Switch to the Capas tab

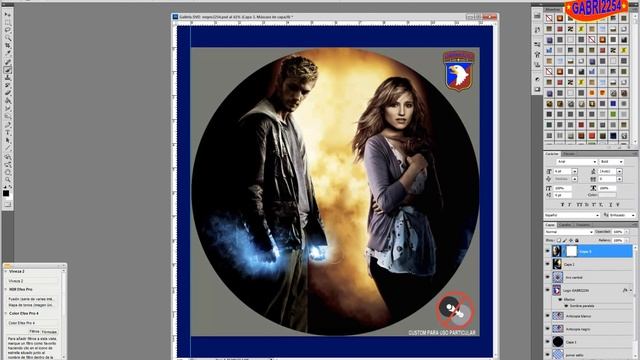[550, 225]
